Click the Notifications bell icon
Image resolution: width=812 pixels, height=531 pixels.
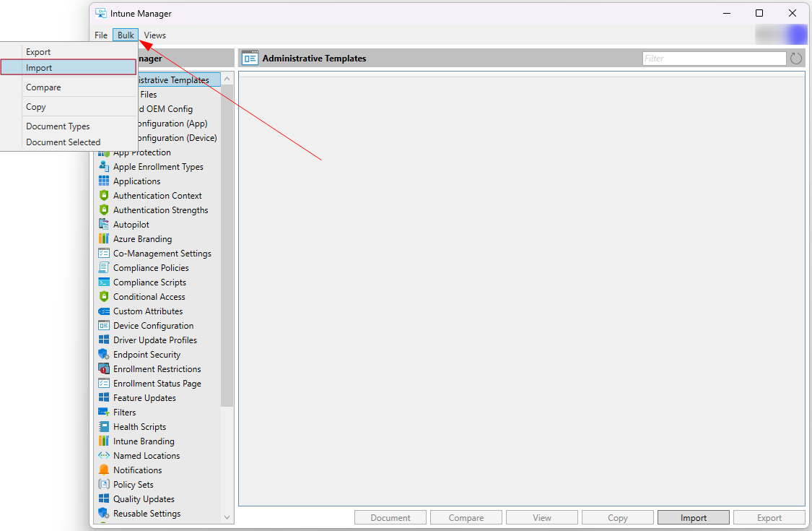click(103, 470)
